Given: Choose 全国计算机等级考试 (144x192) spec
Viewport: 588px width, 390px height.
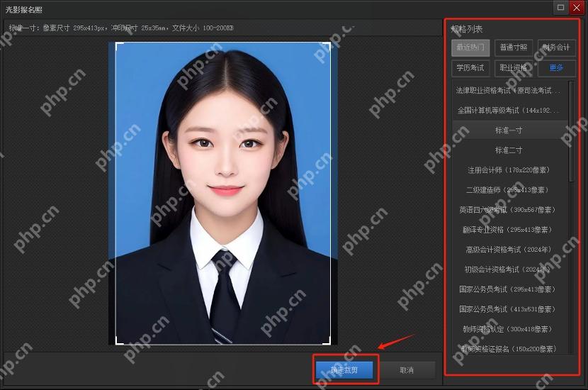Looking at the screenshot, I should point(509,111).
